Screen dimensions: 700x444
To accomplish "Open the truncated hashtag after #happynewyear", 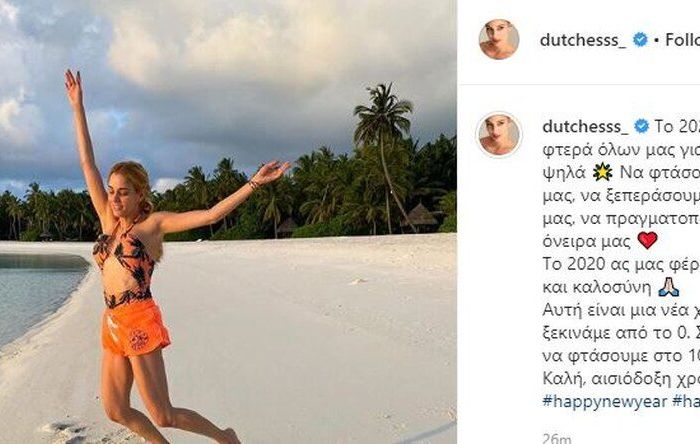I will (686, 401).
